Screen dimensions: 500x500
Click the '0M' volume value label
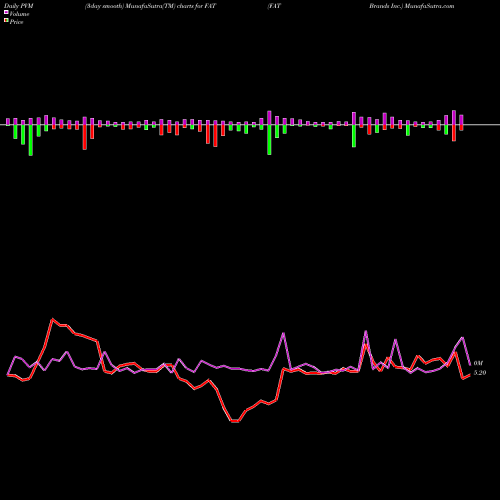478,363
